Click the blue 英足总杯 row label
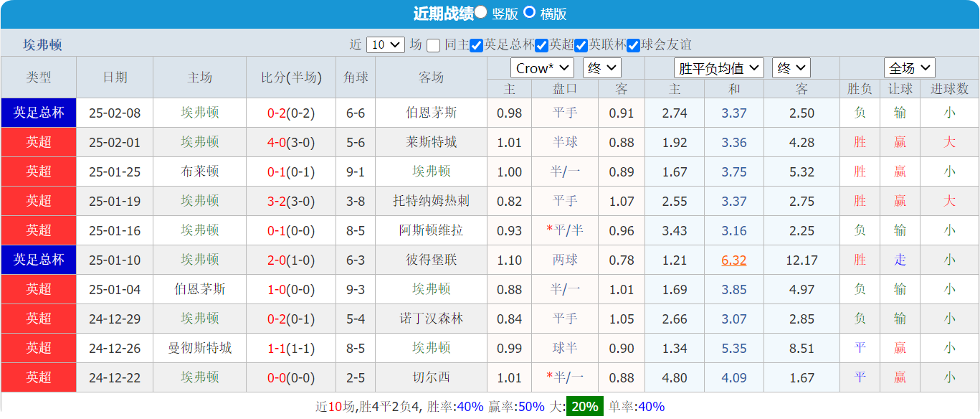The width and height of the screenshot is (980, 419). [x=39, y=113]
